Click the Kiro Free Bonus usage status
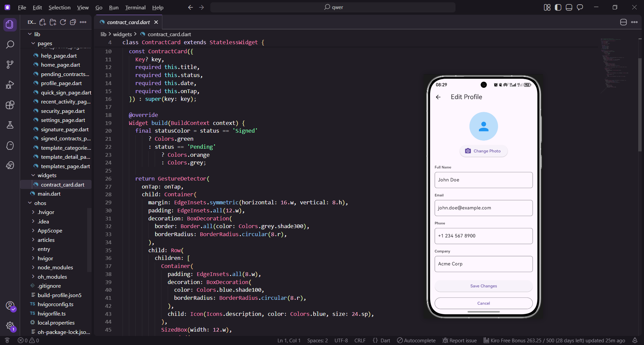 (554, 340)
